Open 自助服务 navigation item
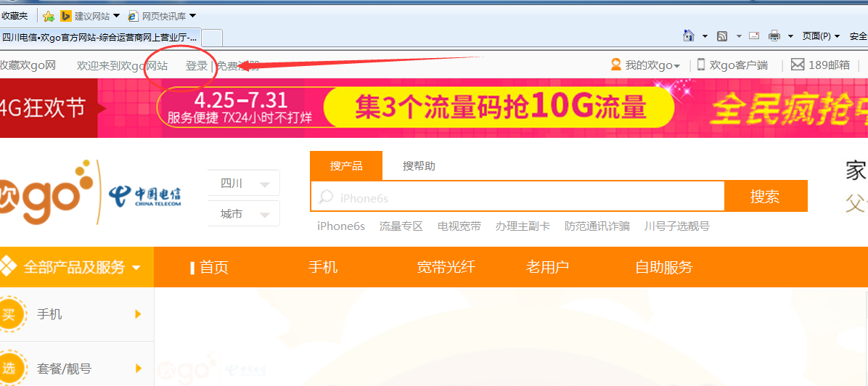 tap(664, 268)
